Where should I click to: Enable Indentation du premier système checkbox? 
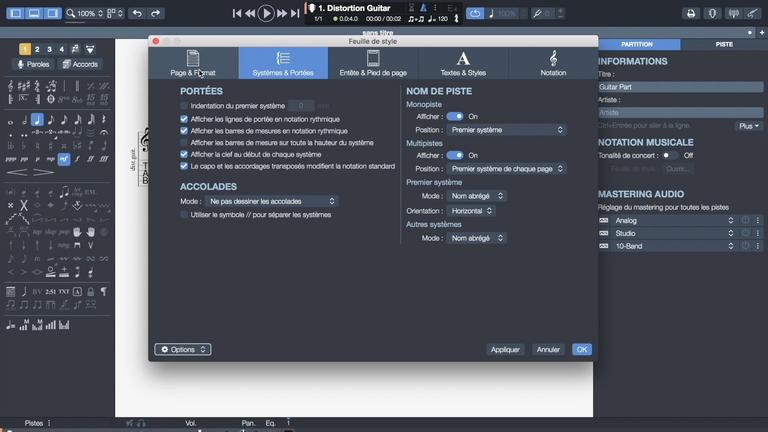[184, 105]
